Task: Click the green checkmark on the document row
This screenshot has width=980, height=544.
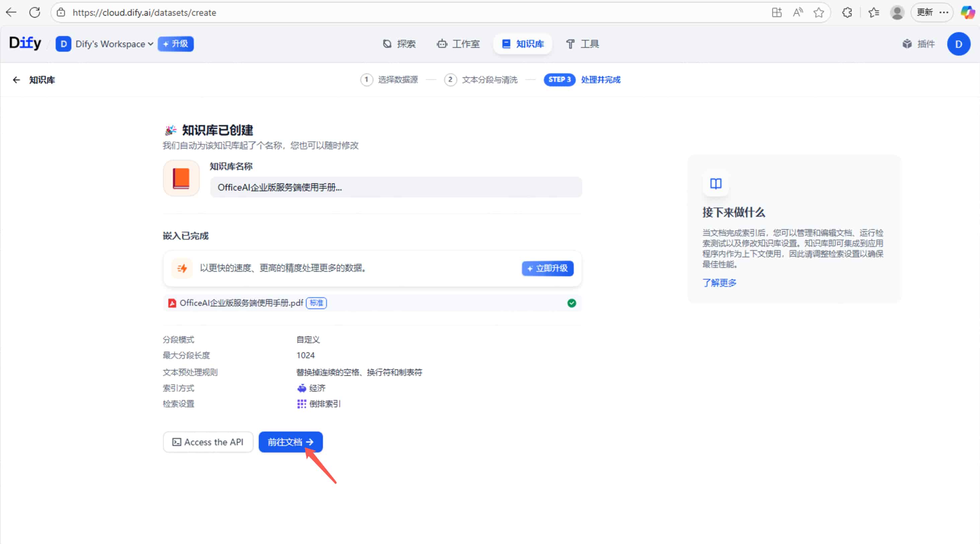Action: click(571, 303)
